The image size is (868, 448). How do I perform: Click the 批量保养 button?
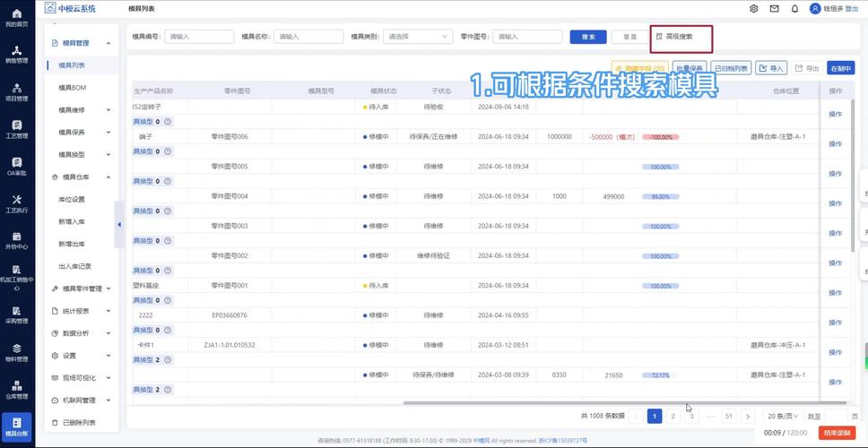[x=690, y=68]
